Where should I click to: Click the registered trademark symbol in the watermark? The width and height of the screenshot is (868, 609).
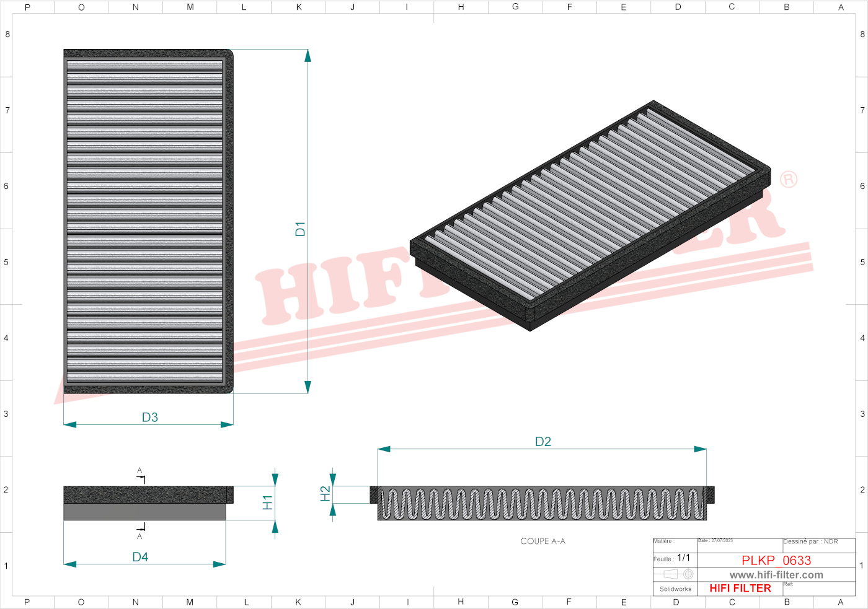coord(788,180)
